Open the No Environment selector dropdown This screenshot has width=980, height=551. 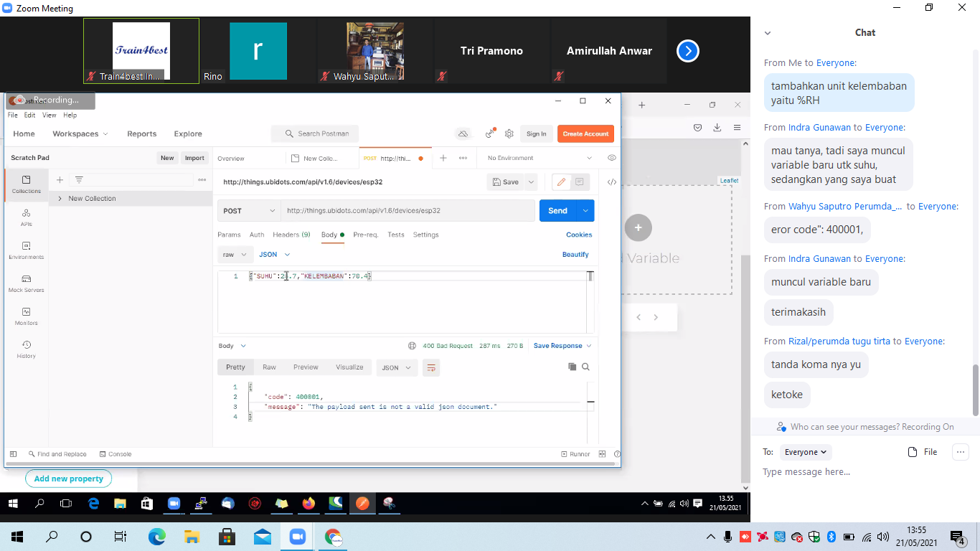540,158
